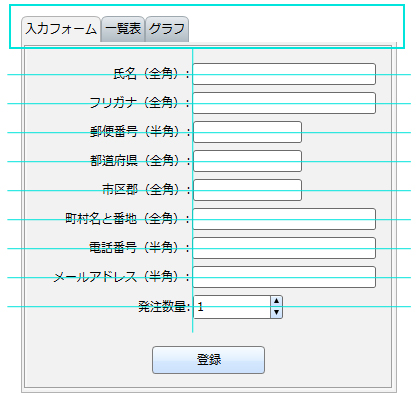
Task: Focus the 市区郡（全角） input box
Action: (248, 190)
